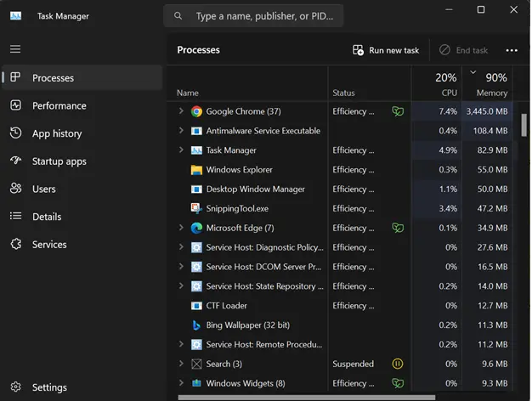This screenshot has width=532, height=401.
Task: Click the Details list icon
Action: coord(15,216)
